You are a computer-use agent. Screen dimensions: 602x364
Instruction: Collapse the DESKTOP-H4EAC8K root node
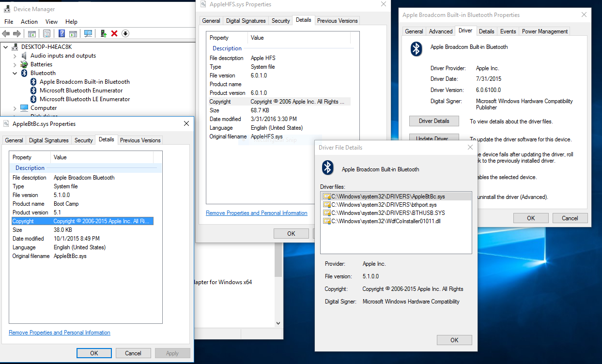pyautogui.click(x=6, y=47)
